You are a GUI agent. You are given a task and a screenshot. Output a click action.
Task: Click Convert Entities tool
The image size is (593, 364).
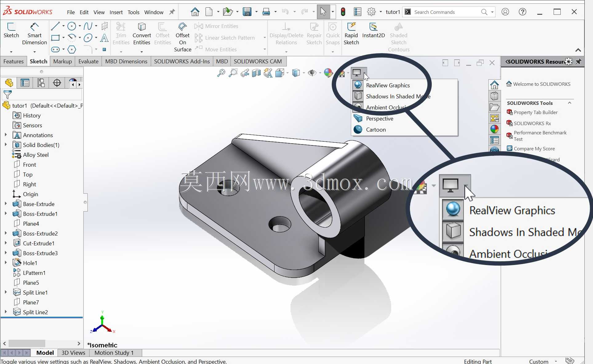click(142, 34)
